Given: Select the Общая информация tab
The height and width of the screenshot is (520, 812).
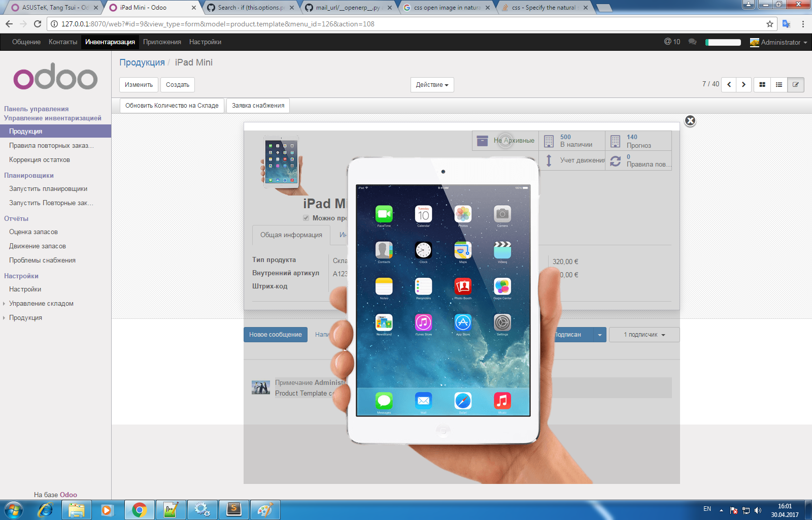Looking at the screenshot, I should [x=291, y=235].
